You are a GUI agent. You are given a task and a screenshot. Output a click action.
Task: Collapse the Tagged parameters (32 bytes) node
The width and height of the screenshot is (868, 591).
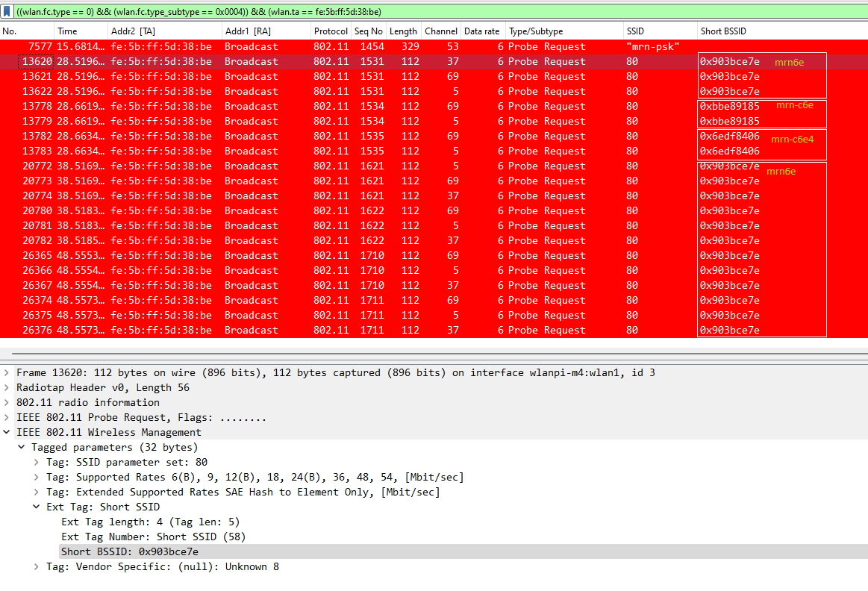(22, 447)
